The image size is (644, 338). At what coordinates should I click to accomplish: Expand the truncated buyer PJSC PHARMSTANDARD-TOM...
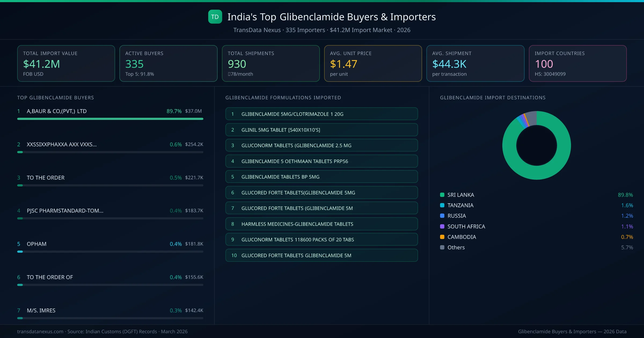point(65,211)
